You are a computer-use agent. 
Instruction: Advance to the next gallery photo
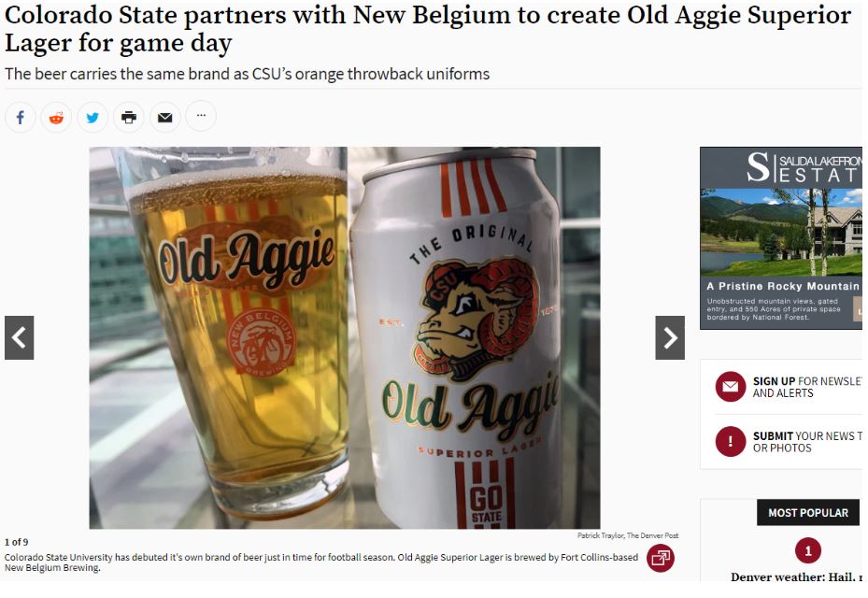pos(670,337)
